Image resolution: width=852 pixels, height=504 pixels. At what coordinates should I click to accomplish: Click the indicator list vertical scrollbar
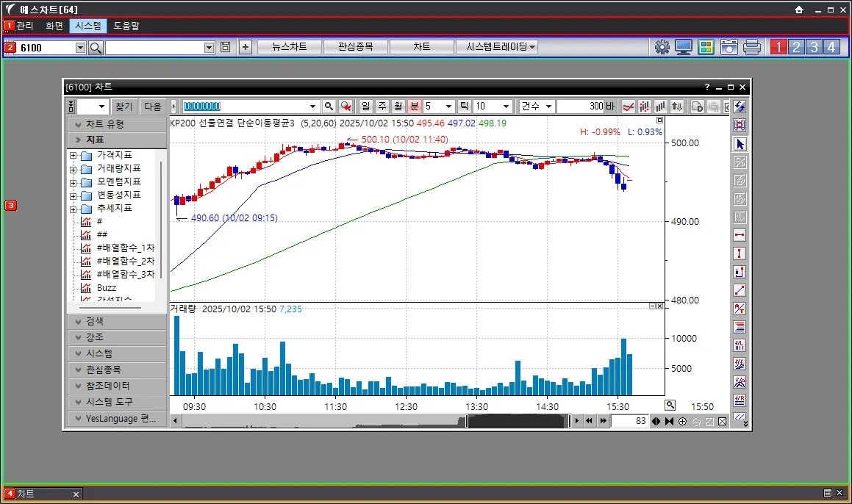point(161,220)
